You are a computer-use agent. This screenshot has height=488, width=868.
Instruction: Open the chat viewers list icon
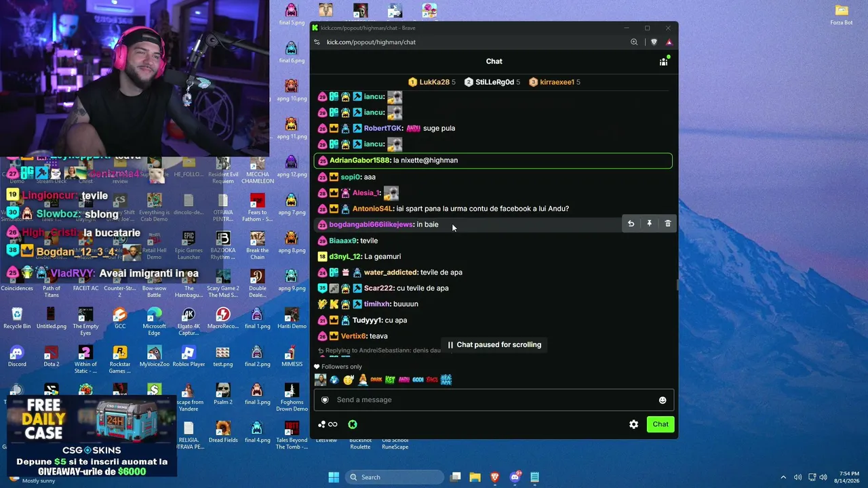coord(664,61)
